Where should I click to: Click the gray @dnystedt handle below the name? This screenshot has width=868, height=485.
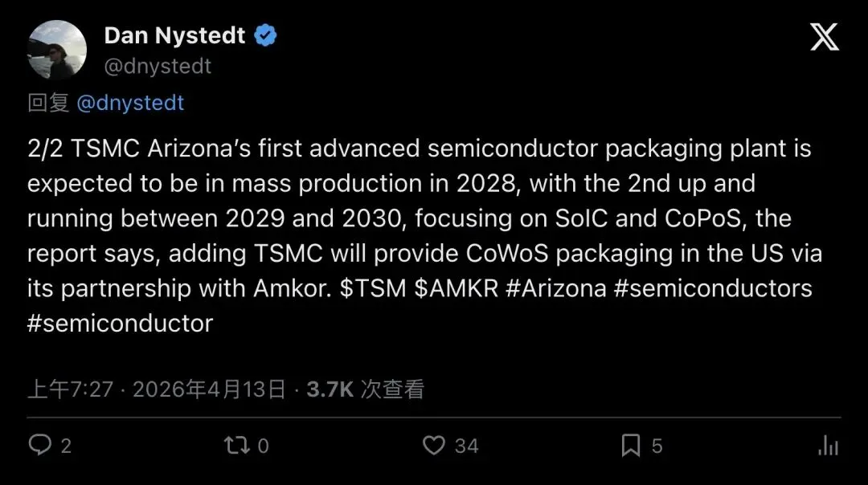158,67
